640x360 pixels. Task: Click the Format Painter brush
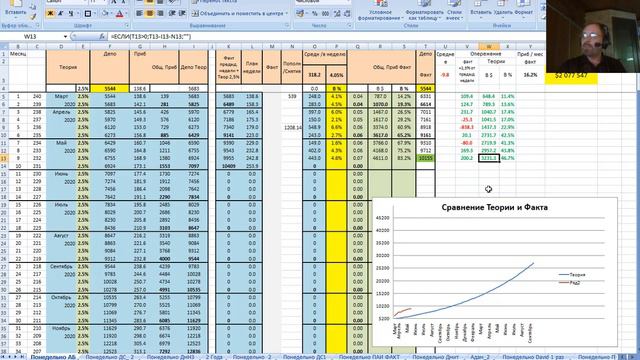click(x=33, y=16)
